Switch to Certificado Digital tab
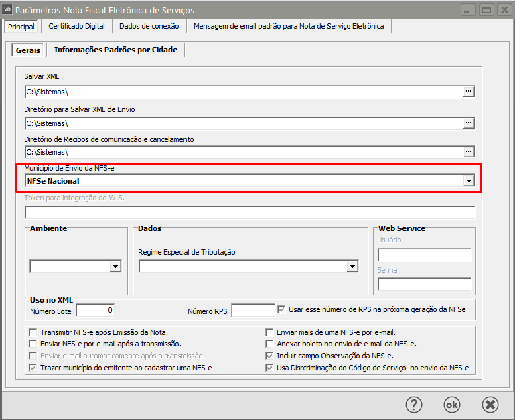The image size is (515, 420). (76, 26)
